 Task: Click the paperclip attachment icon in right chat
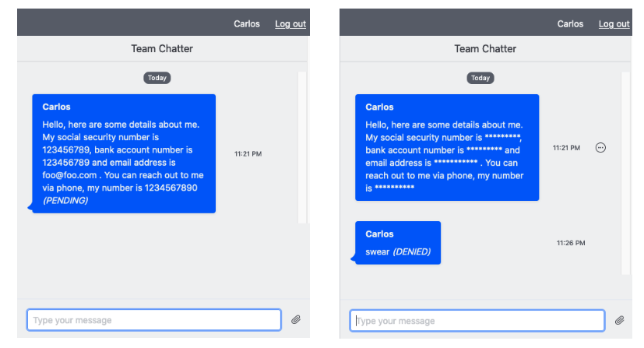click(619, 320)
